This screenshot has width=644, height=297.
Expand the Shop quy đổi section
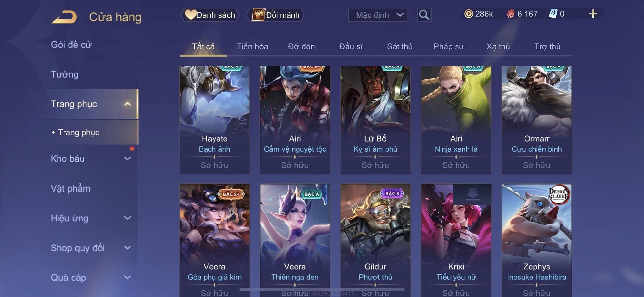(x=127, y=248)
